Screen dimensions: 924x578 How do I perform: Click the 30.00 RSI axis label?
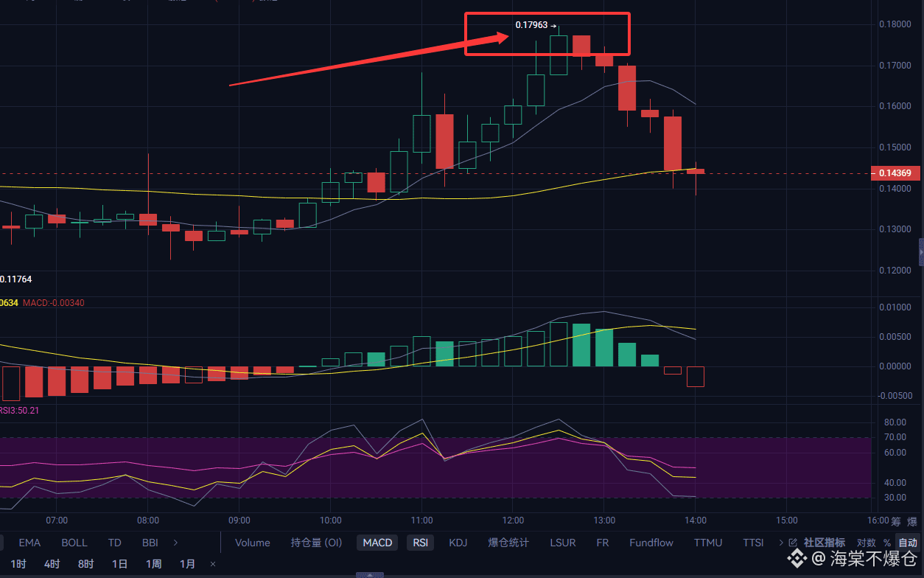pyautogui.click(x=895, y=498)
